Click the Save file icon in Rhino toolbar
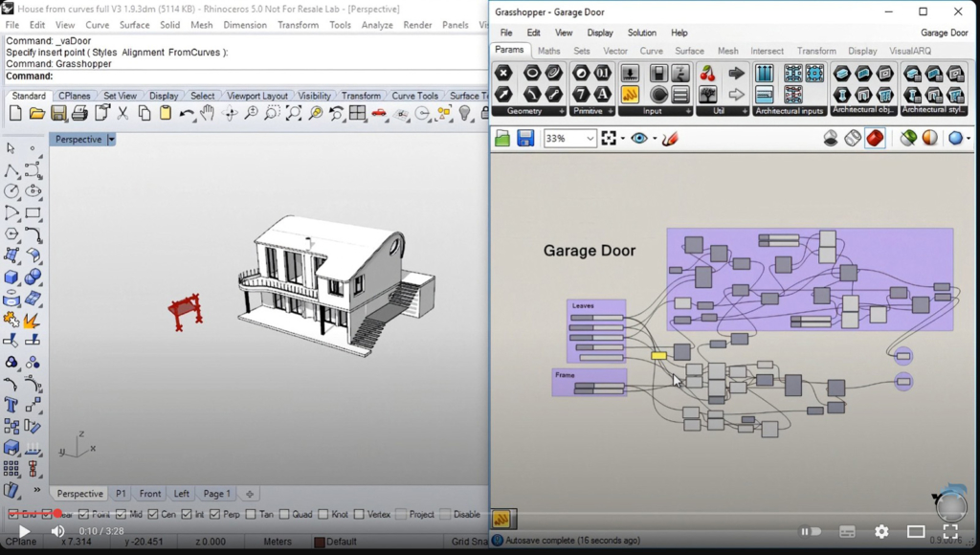 click(x=58, y=113)
